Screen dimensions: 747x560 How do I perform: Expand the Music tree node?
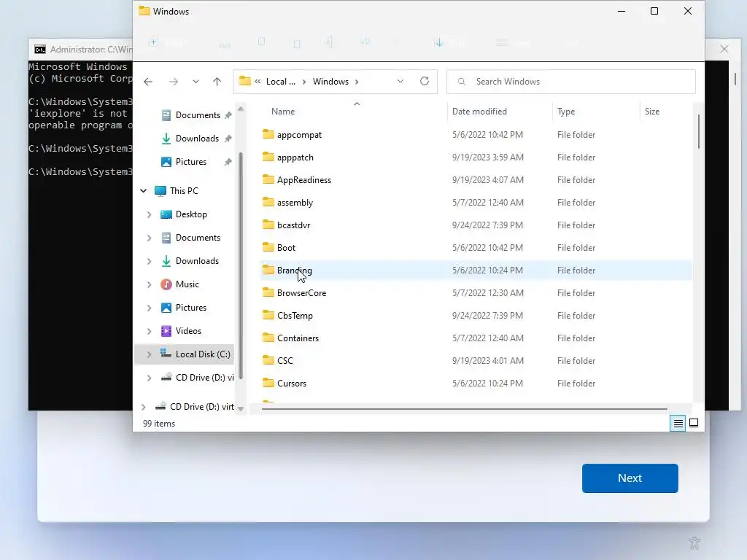149,285
